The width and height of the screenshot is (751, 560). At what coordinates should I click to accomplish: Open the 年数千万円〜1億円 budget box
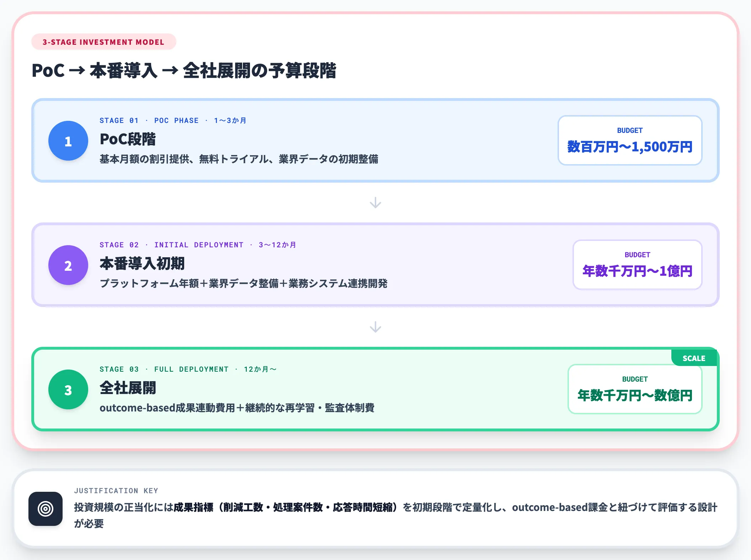click(637, 265)
